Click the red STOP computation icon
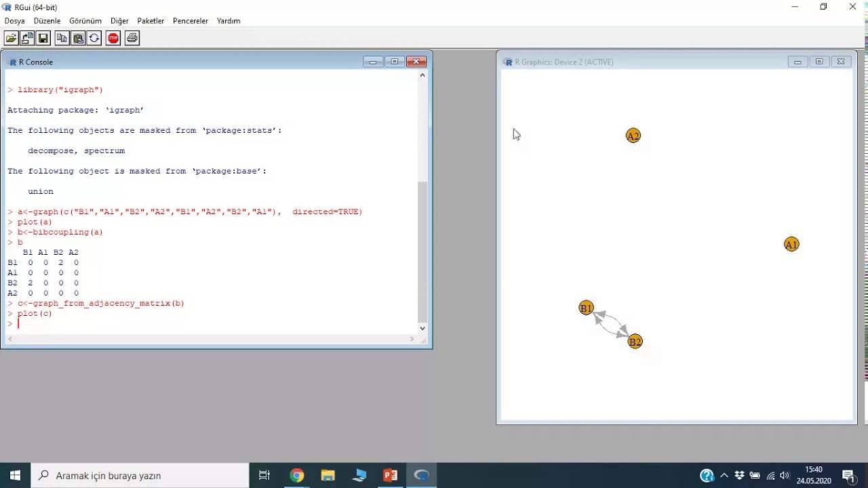This screenshot has width=868, height=488. coord(113,39)
